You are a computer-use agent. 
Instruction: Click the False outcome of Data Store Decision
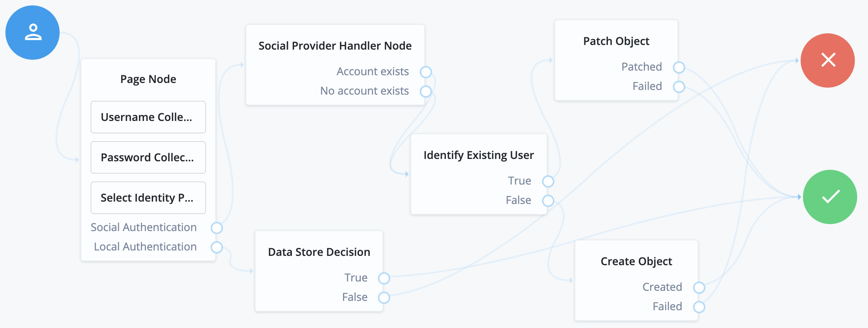point(384,298)
